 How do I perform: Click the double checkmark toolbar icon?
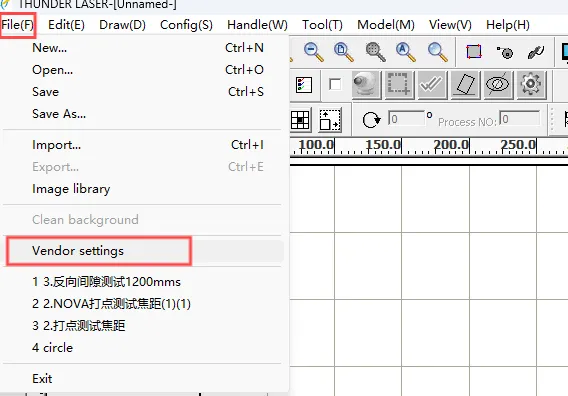431,84
